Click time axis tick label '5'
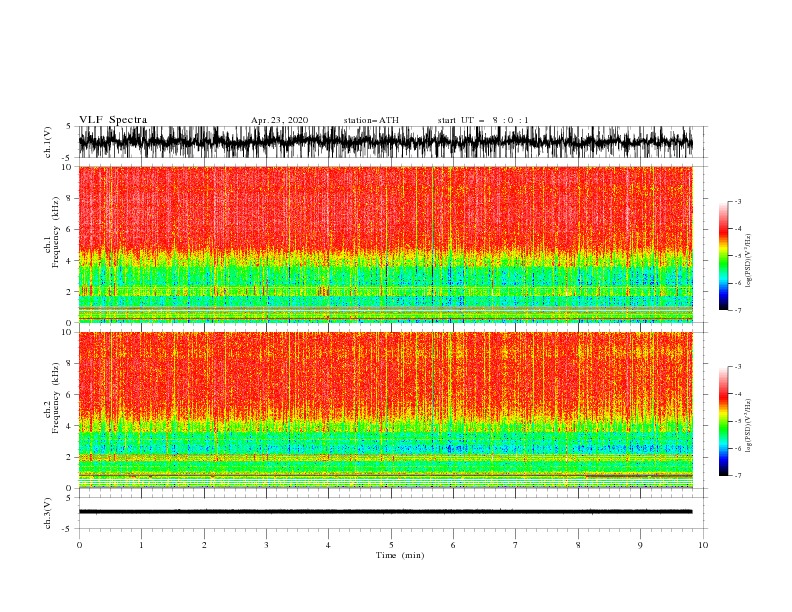 pos(391,545)
